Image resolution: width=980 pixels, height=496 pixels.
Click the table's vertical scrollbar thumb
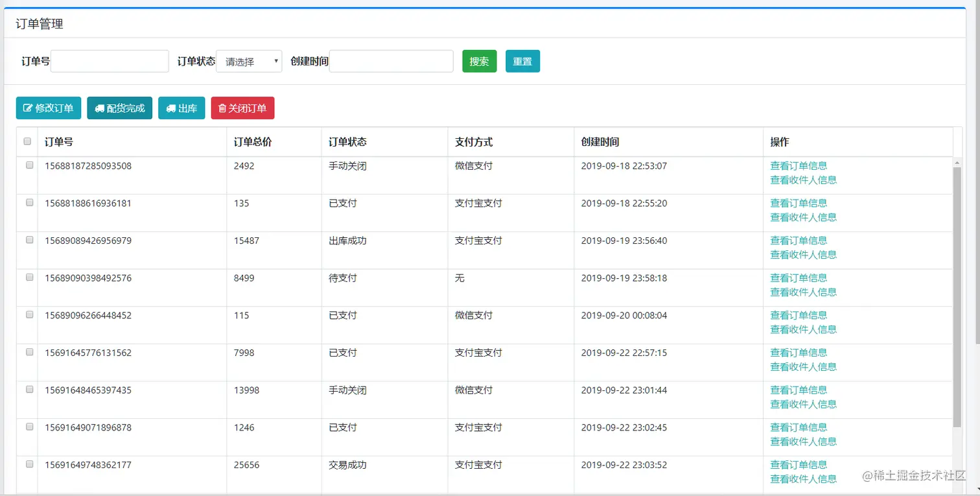(957, 296)
